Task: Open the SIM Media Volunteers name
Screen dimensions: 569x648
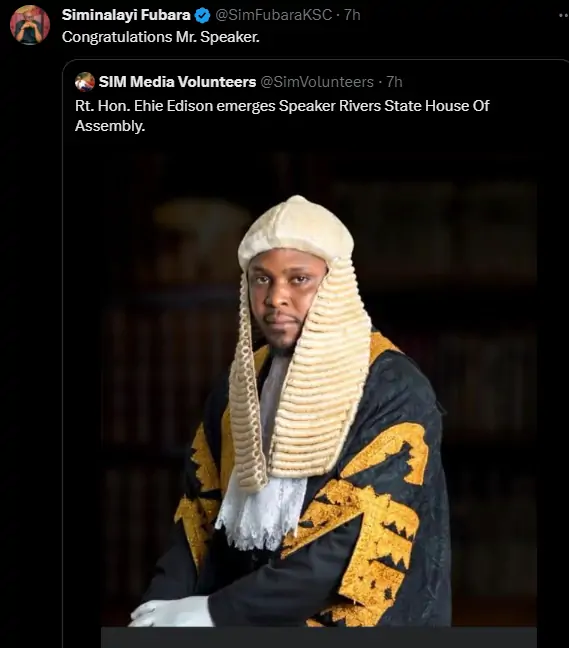Action: pos(177,82)
